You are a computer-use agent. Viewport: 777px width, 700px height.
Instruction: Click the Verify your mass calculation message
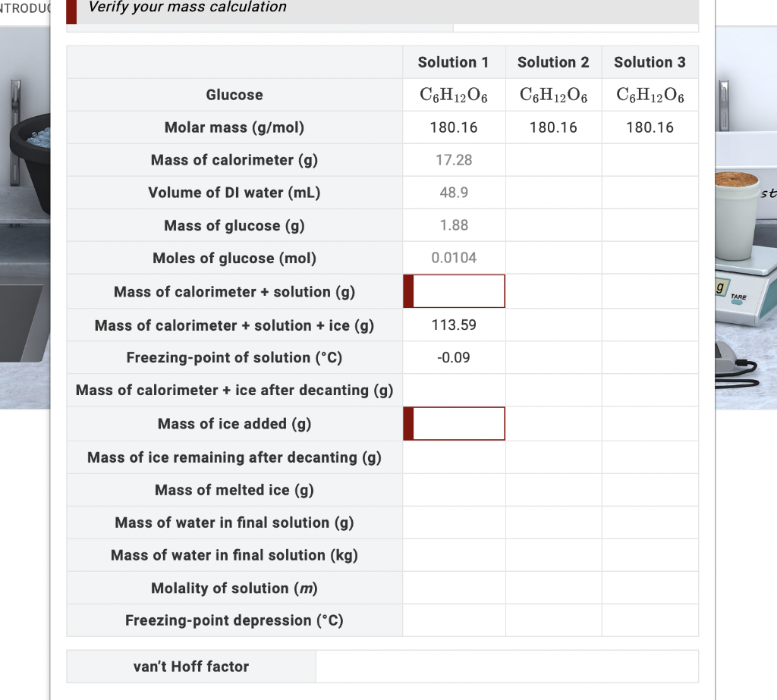187,7
